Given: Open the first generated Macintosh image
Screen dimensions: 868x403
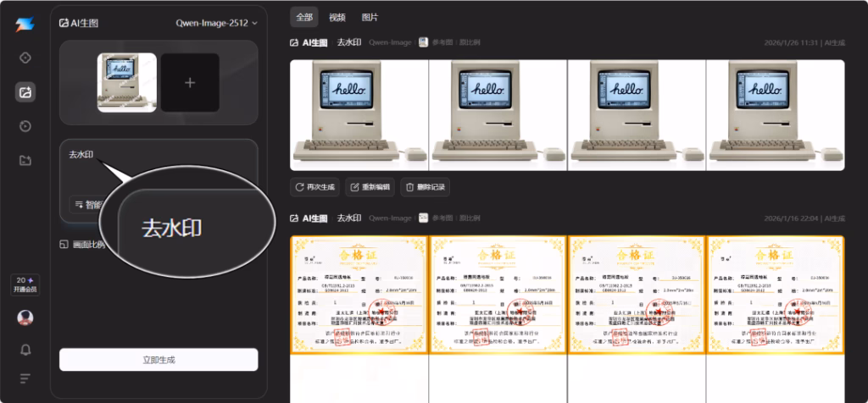Looking at the screenshot, I should coord(359,115).
